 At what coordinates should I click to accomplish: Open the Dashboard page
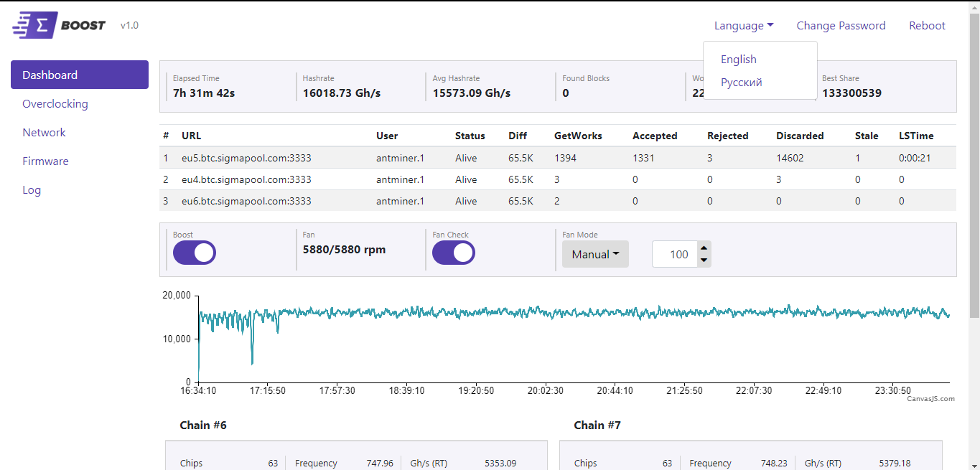(x=80, y=75)
